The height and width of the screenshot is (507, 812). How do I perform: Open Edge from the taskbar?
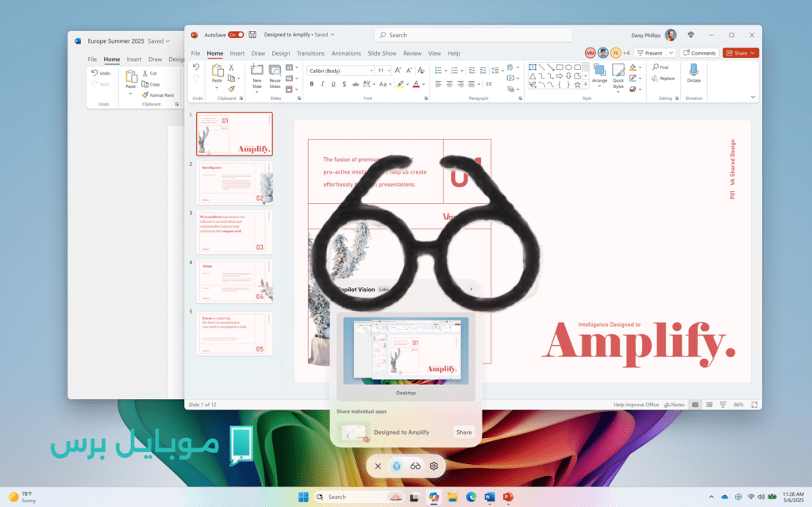tap(471, 497)
